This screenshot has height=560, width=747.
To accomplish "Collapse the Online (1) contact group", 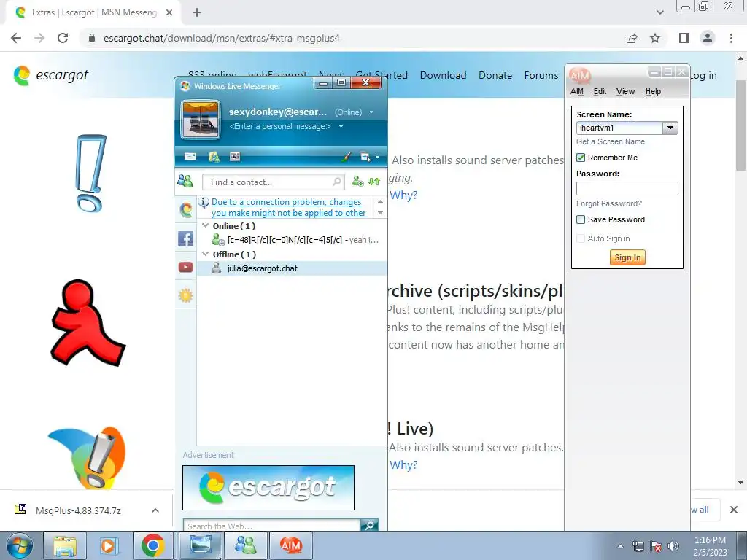I will (x=205, y=225).
